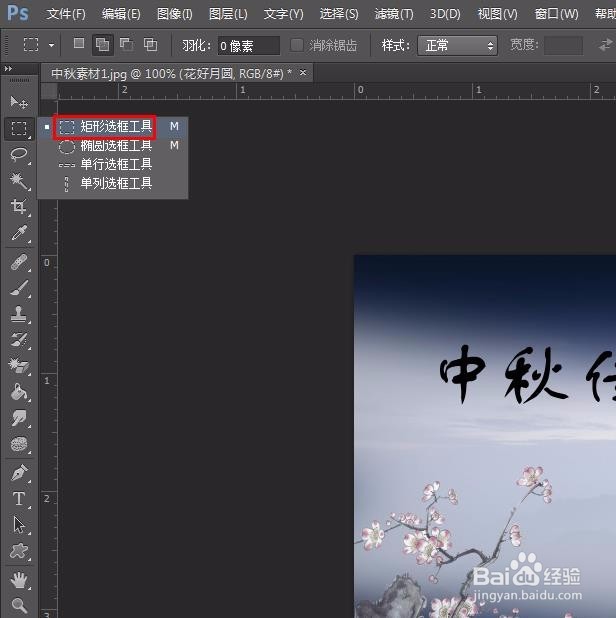Click the 羽化 feather input field
The width and height of the screenshot is (616, 618).
249,46
